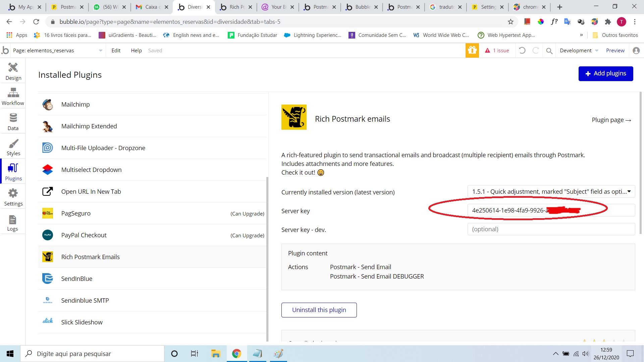Open the Data section
Viewport: 644px width, 362px height.
13,122
